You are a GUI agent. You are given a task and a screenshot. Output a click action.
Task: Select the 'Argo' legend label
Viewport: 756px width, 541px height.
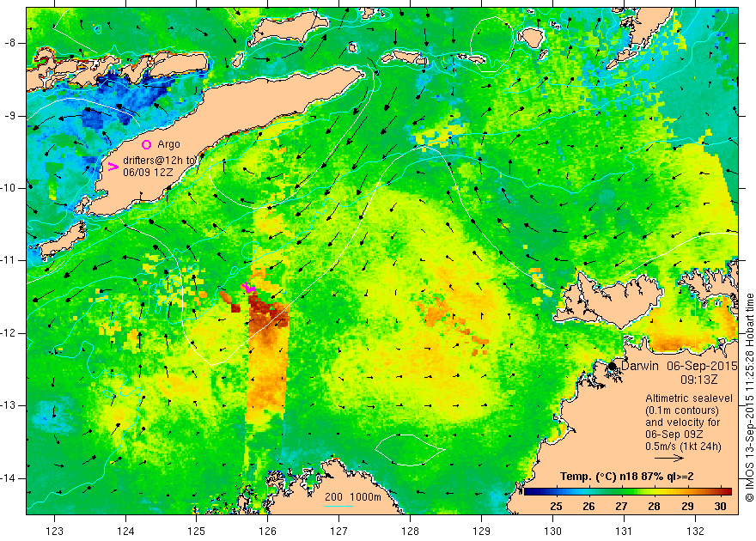pyautogui.click(x=168, y=144)
